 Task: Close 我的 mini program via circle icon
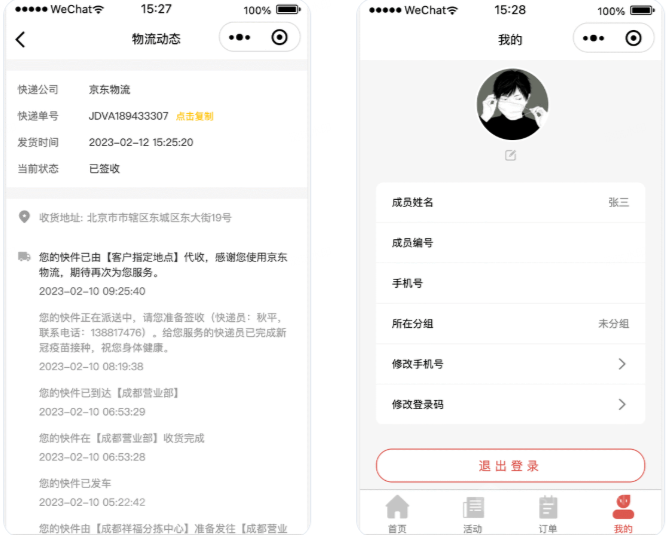[633, 38]
